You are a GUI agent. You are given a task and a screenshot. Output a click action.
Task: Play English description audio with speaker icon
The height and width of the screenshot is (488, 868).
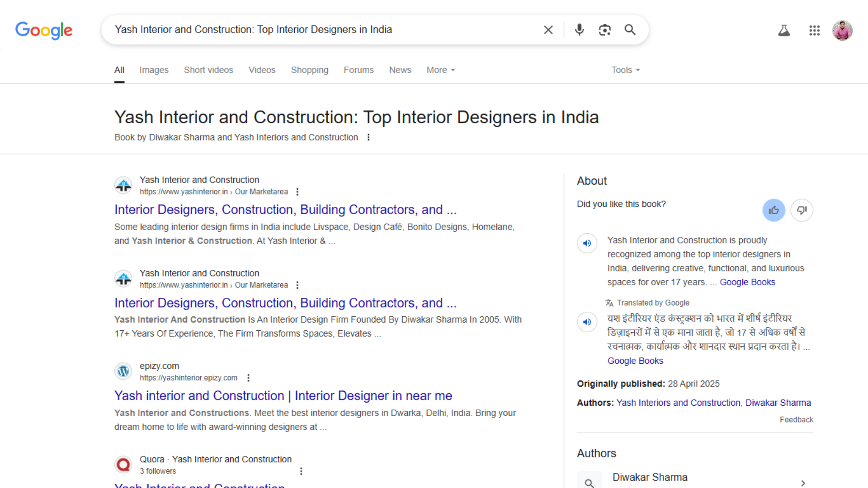coord(587,243)
